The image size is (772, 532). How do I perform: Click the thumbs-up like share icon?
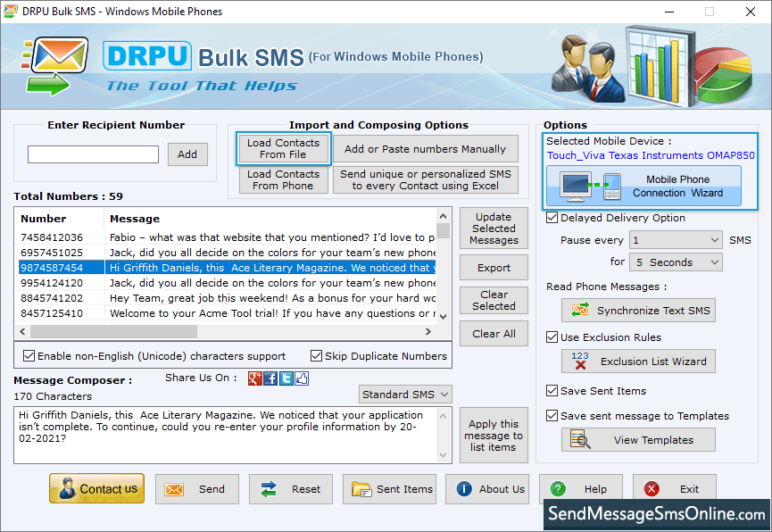tap(302, 378)
